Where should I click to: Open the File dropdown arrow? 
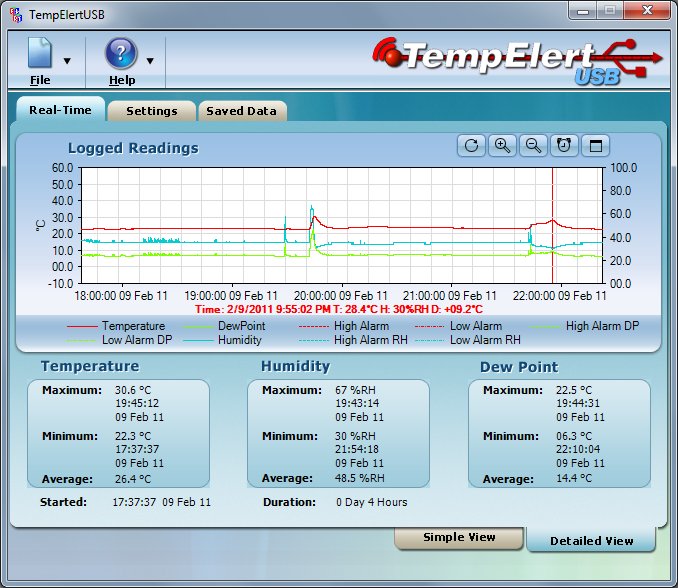pos(67,61)
